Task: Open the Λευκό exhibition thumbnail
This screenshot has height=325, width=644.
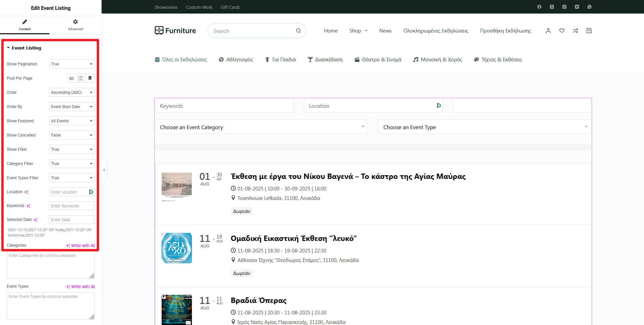Action: pos(176,248)
